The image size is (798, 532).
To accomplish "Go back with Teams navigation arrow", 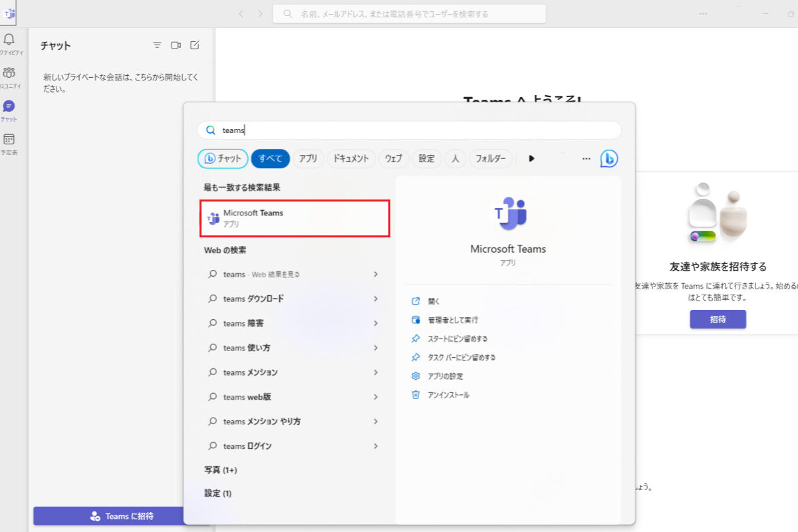I will coord(241,13).
